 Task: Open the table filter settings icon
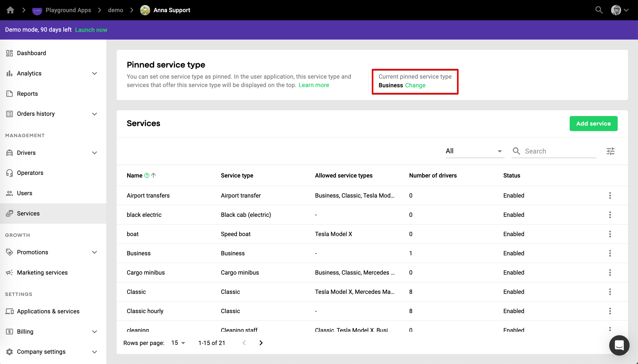point(610,151)
